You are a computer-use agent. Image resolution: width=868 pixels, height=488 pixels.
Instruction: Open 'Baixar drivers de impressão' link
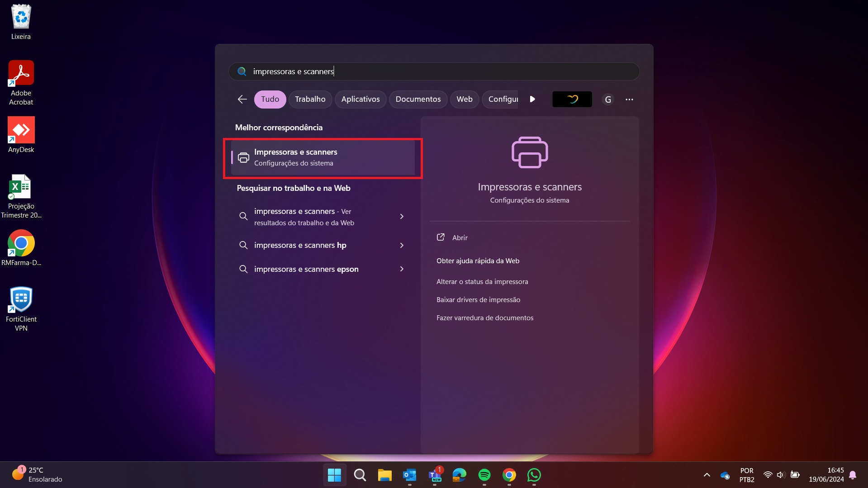point(478,300)
